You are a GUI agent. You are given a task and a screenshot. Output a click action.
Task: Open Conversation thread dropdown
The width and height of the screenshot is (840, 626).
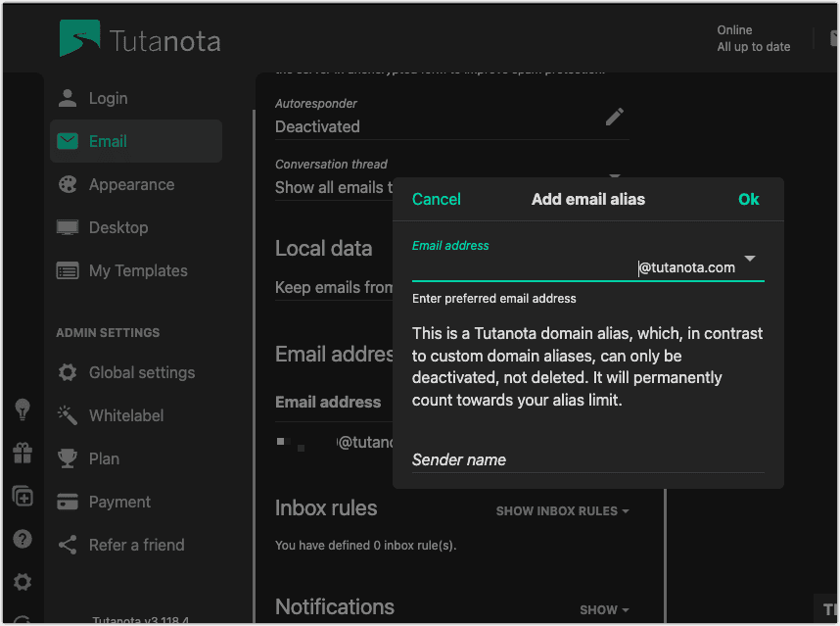(615, 175)
